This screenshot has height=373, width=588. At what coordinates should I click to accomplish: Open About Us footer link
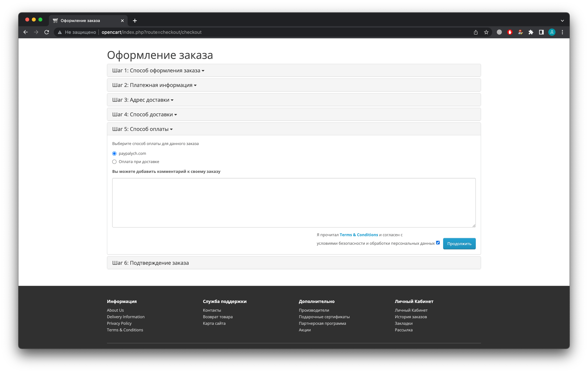[115, 310]
